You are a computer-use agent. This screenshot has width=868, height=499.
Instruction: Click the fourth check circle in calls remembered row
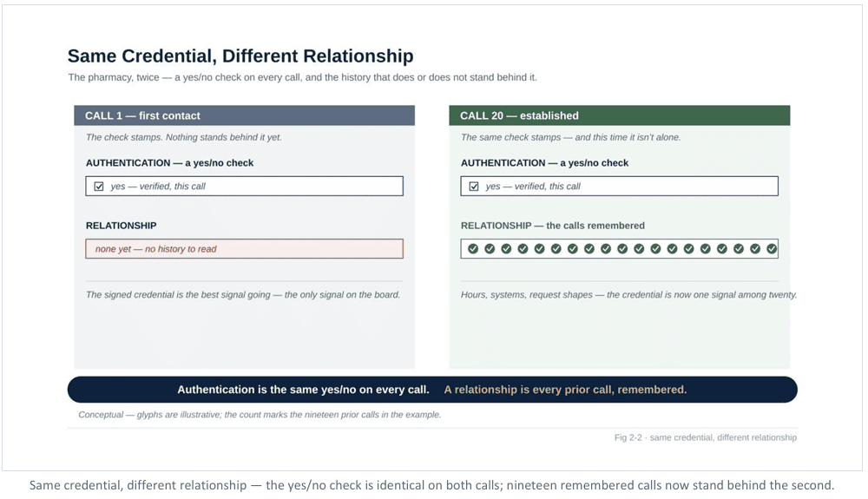(523, 249)
